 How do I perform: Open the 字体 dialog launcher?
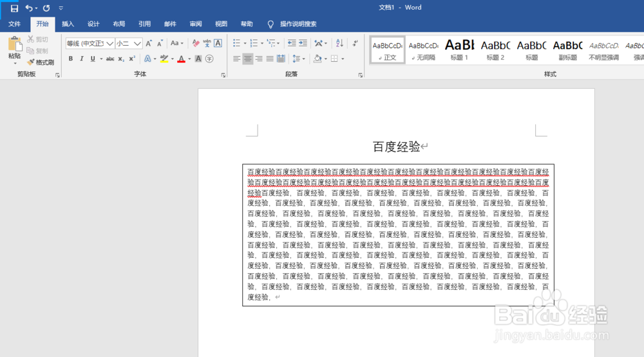pos(223,75)
